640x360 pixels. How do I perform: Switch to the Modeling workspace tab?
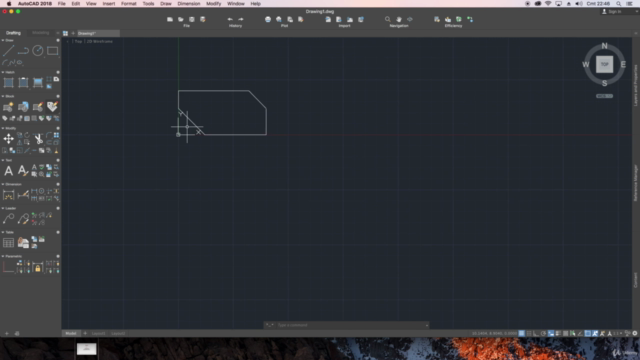(40, 33)
